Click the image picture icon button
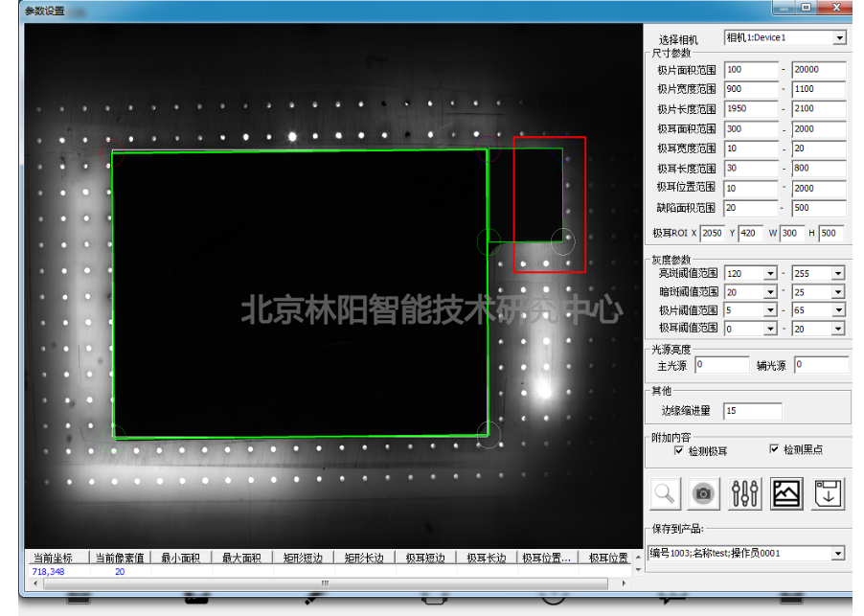The image size is (864, 616). click(786, 493)
